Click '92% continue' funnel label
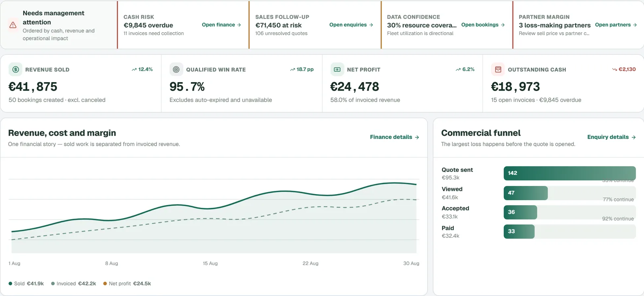 (x=618, y=219)
